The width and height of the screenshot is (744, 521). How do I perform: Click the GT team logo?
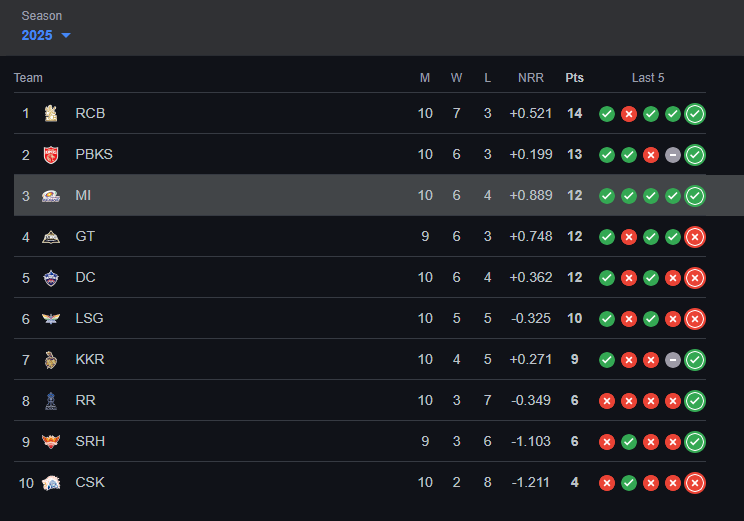click(51, 237)
